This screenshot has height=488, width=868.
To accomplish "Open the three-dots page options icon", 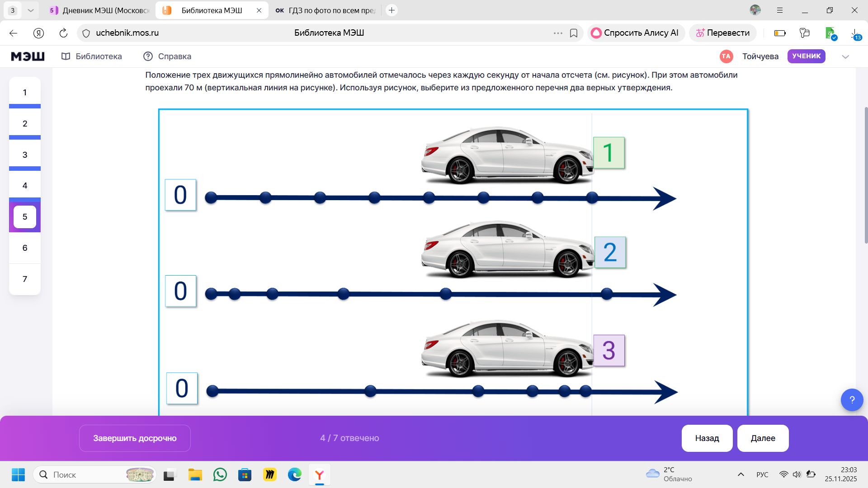I will pos(558,33).
